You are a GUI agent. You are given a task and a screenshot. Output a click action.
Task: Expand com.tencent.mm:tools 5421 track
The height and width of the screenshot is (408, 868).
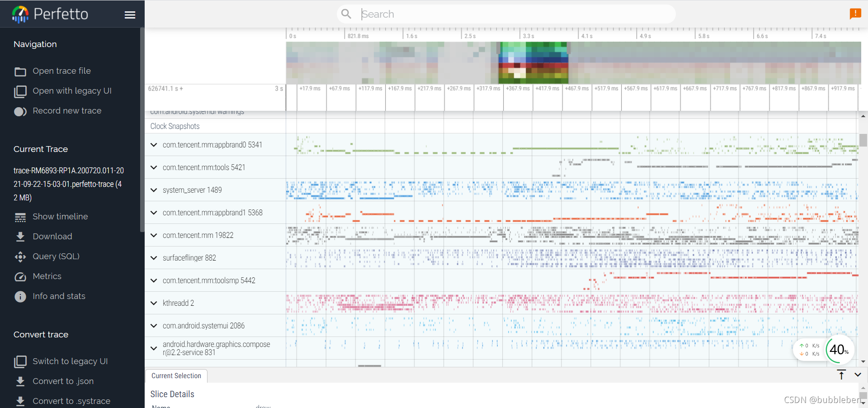[x=154, y=167]
